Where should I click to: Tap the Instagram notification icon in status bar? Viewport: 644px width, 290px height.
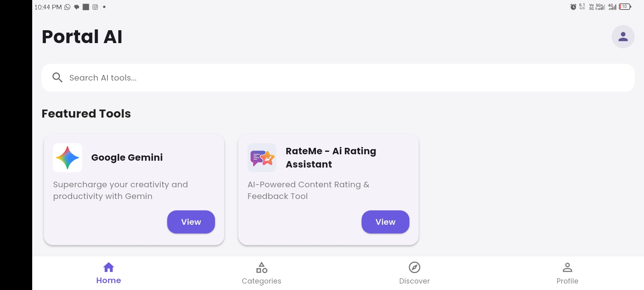click(x=95, y=7)
